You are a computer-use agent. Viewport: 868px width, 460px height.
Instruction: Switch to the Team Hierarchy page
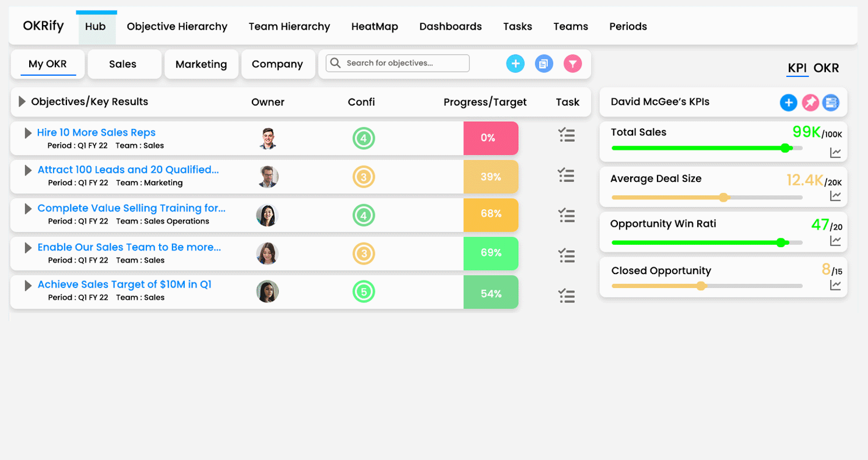(x=289, y=26)
